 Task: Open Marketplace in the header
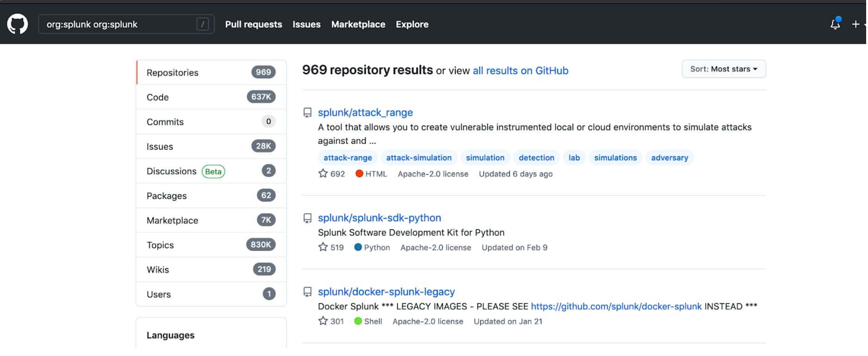point(358,24)
